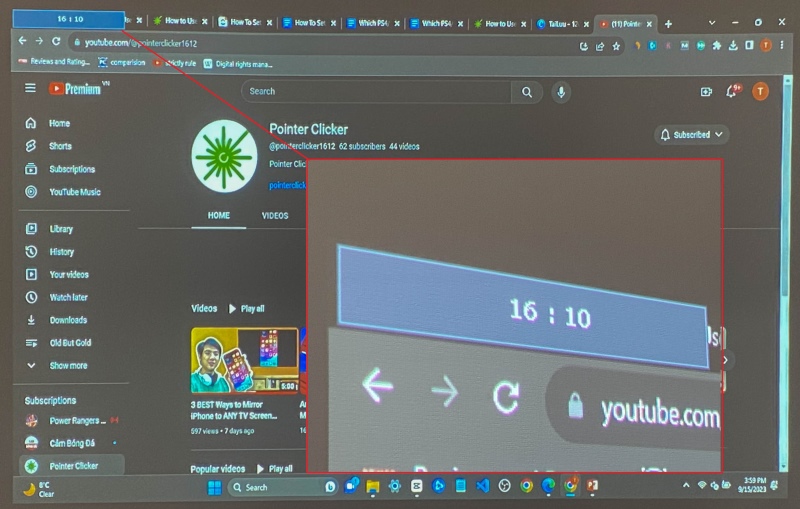This screenshot has height=509, width=800.
Task: Start voice search with the microphone icon
Action: [561, 92]
